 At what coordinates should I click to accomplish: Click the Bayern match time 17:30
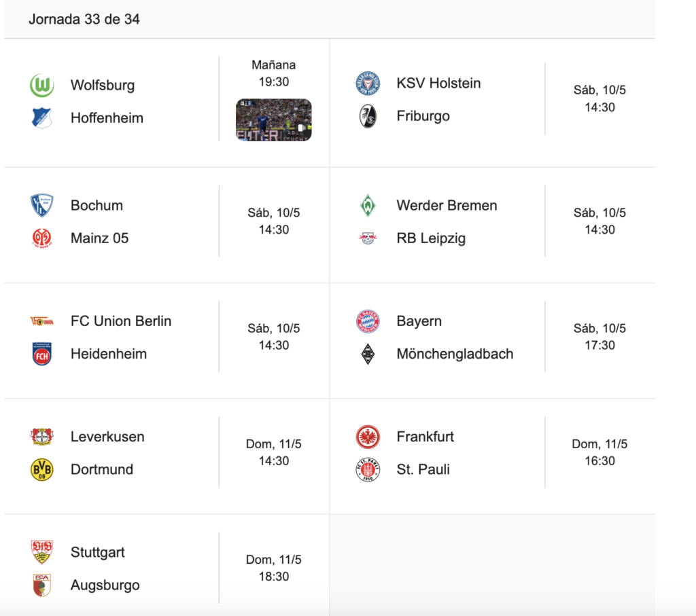599,346
